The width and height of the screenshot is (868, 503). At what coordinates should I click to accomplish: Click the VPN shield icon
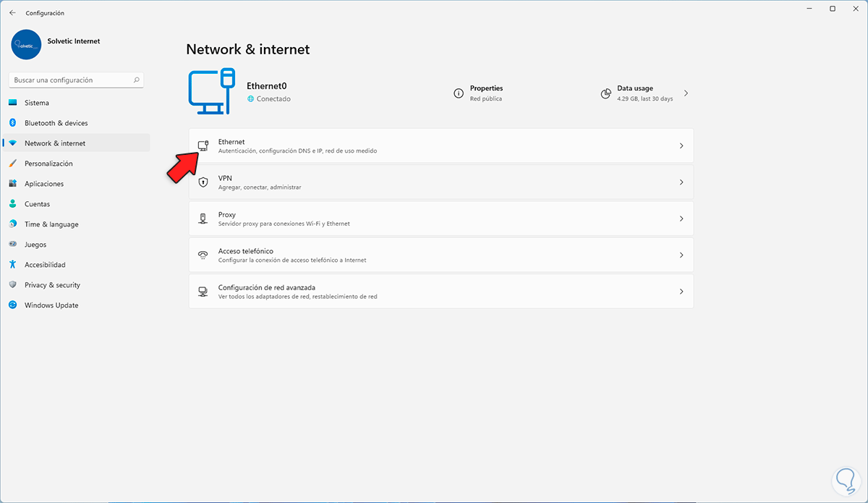coord(203,182)
